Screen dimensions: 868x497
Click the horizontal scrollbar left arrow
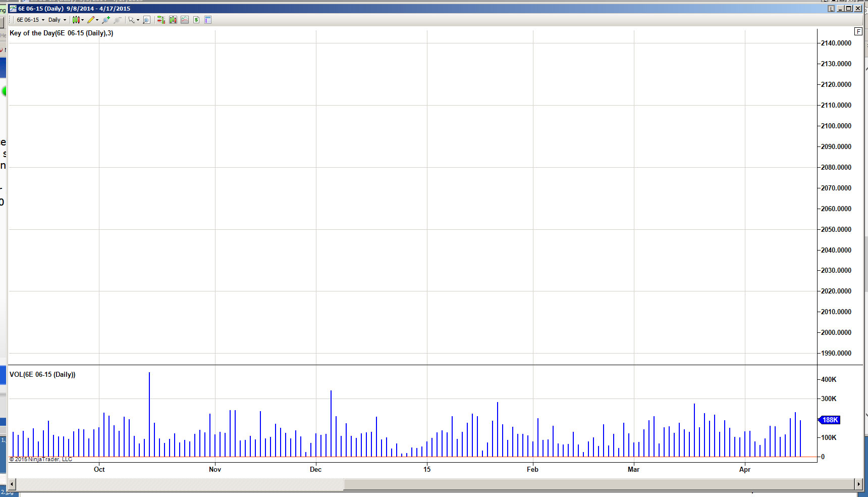12,484
